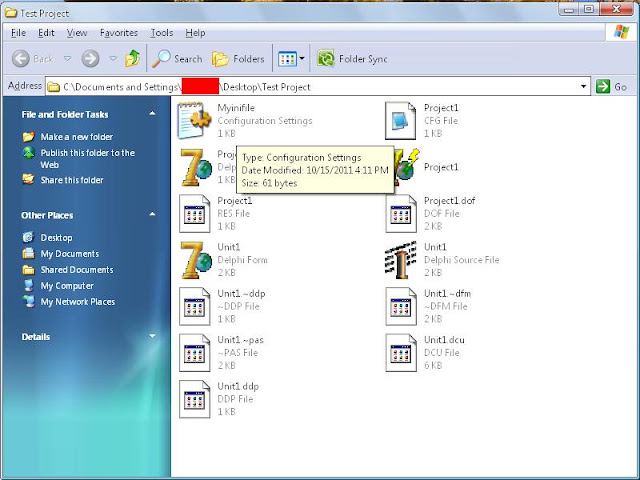640x480 pixels.
Task: Go to Desktop in Other Places
Action: 56,238
